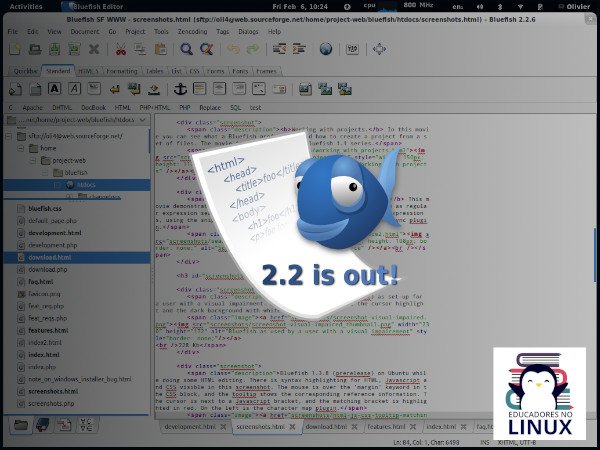Paste from clipboard toolbar icon
600x450 pixels.
click(160, 49)
